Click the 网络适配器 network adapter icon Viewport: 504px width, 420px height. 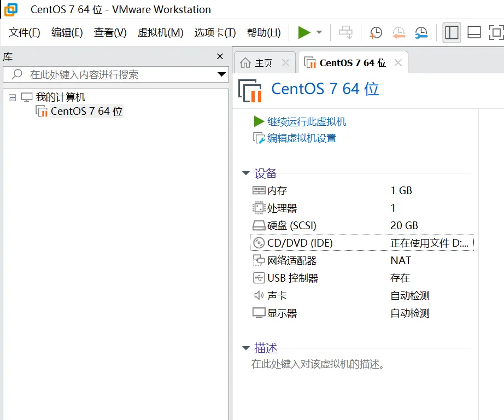pyautogui.click(x=259, y=260)
